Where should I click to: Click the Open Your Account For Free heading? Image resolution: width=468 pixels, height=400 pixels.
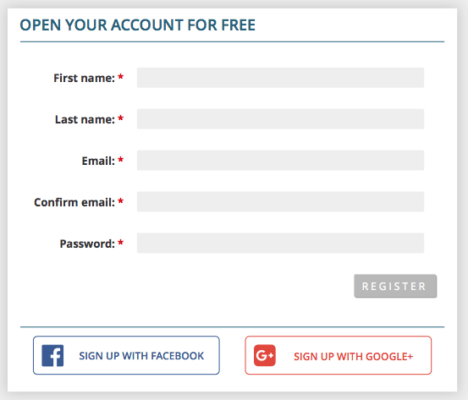point(138,25)
